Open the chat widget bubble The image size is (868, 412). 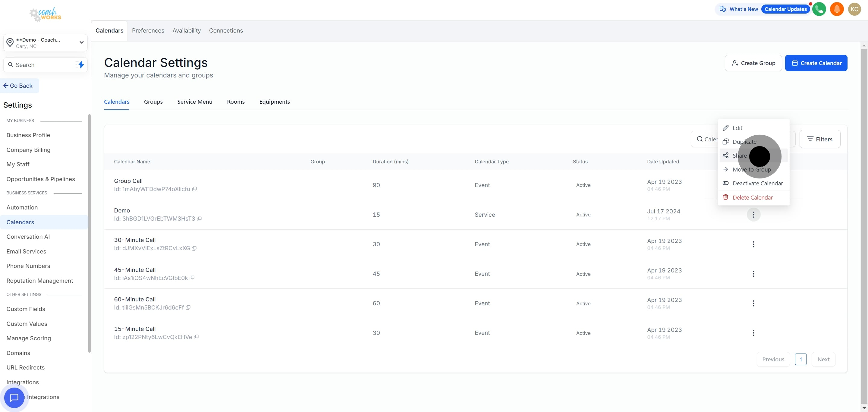pyautogui.click(x=14, y=398)
